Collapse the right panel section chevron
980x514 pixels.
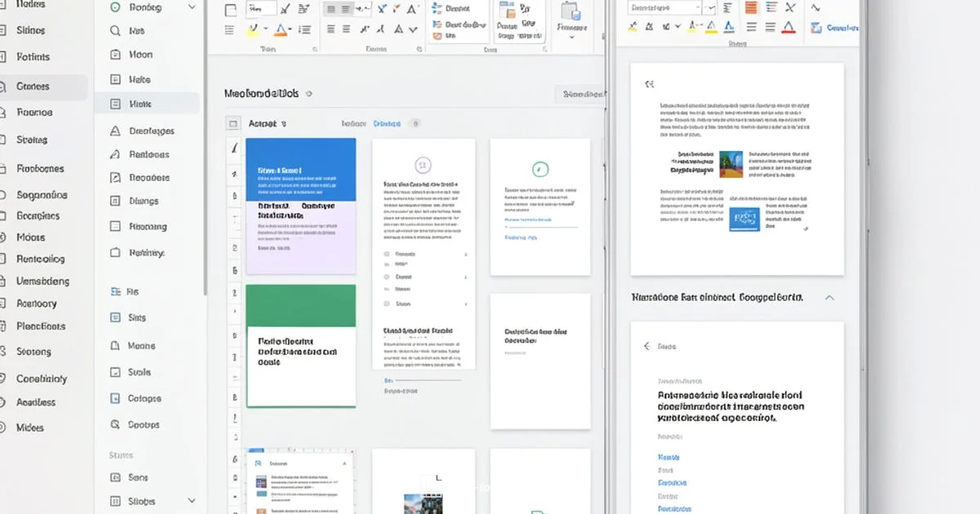pyautogui.click(x=830, y=299)
